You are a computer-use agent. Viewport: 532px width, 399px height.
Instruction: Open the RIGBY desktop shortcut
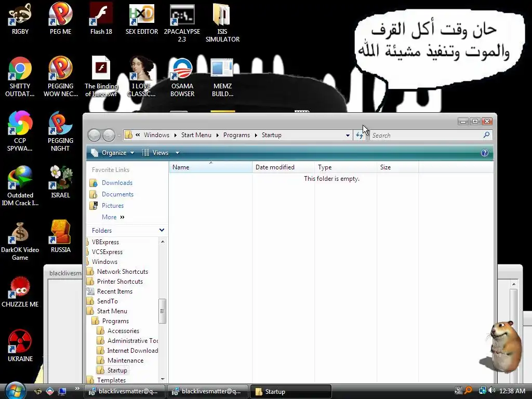[20, 19]
